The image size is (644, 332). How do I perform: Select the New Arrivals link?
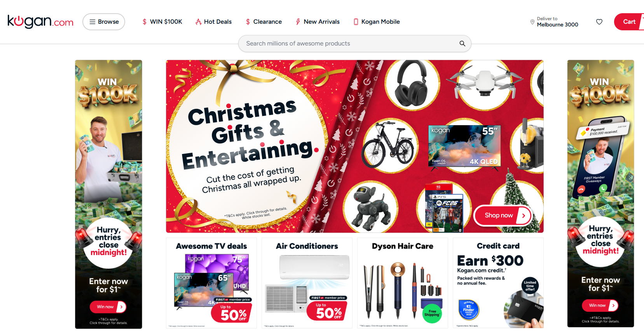318,22
